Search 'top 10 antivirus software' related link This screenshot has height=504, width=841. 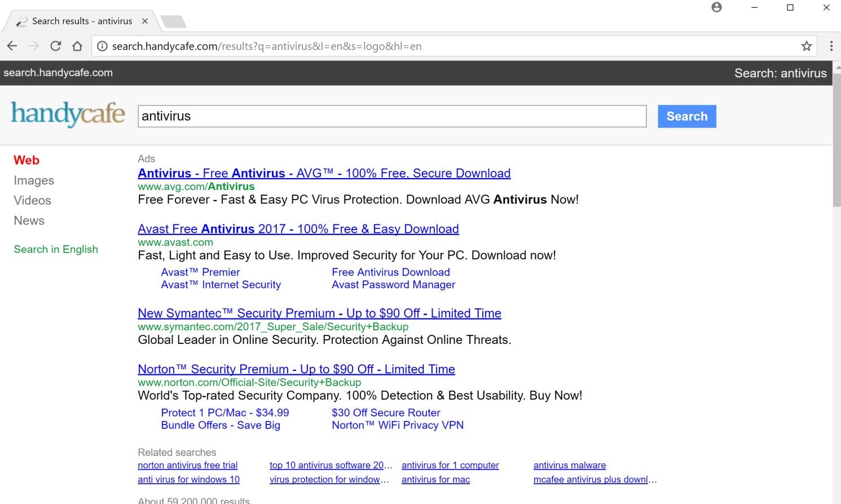pos(331,465)
